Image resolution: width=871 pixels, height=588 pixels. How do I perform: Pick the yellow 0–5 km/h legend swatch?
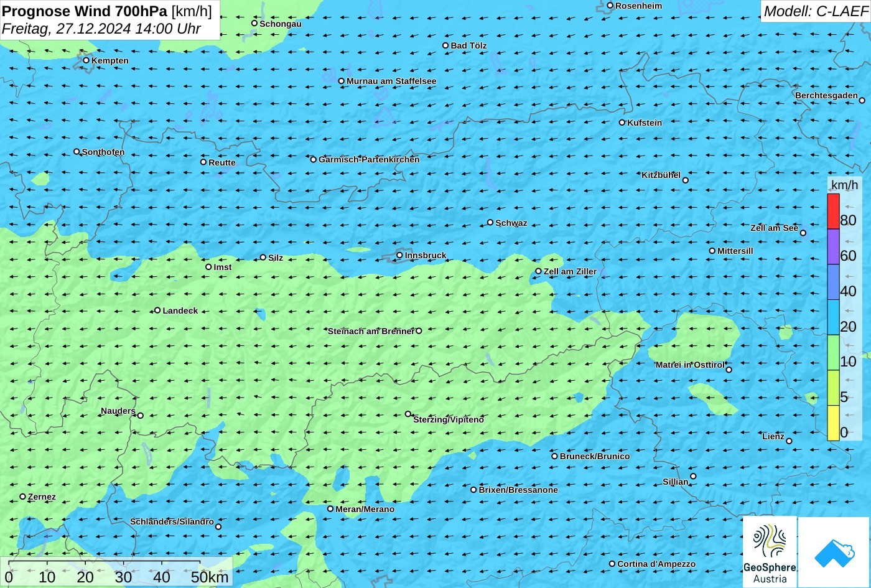(833, 423)
